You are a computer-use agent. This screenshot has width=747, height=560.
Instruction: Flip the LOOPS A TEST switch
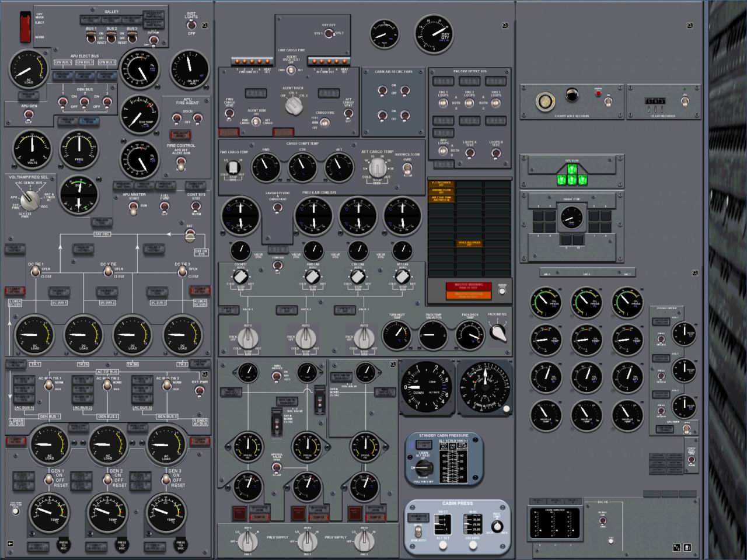pos(469,154)
